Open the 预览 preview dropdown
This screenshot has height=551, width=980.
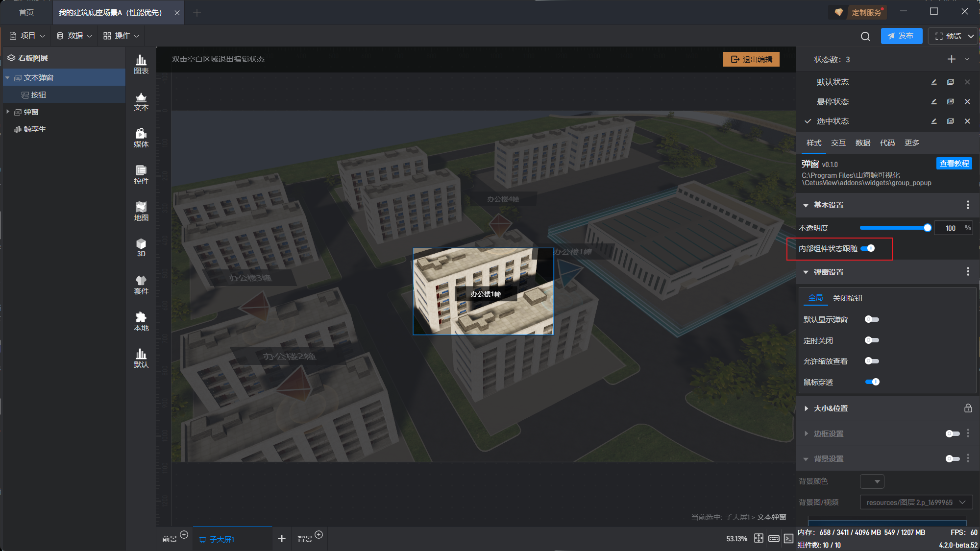(x=971, y=36)
